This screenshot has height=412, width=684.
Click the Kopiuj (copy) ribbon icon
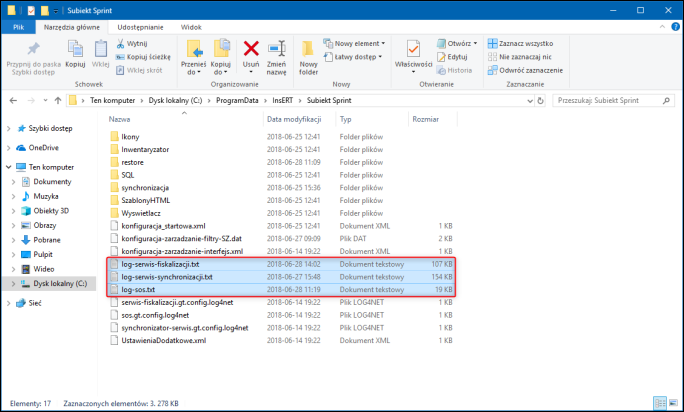(x=75, y=49)
